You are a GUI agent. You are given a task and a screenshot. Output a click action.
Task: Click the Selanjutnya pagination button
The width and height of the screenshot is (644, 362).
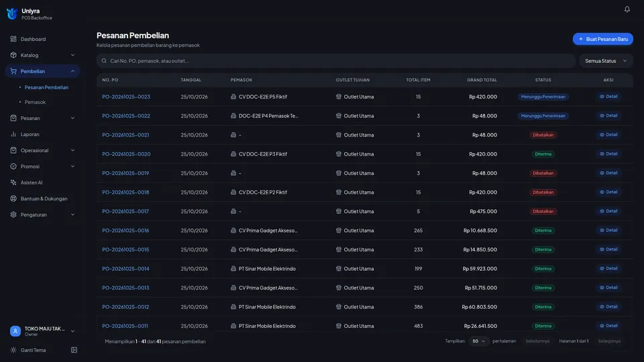coord(609,341)
